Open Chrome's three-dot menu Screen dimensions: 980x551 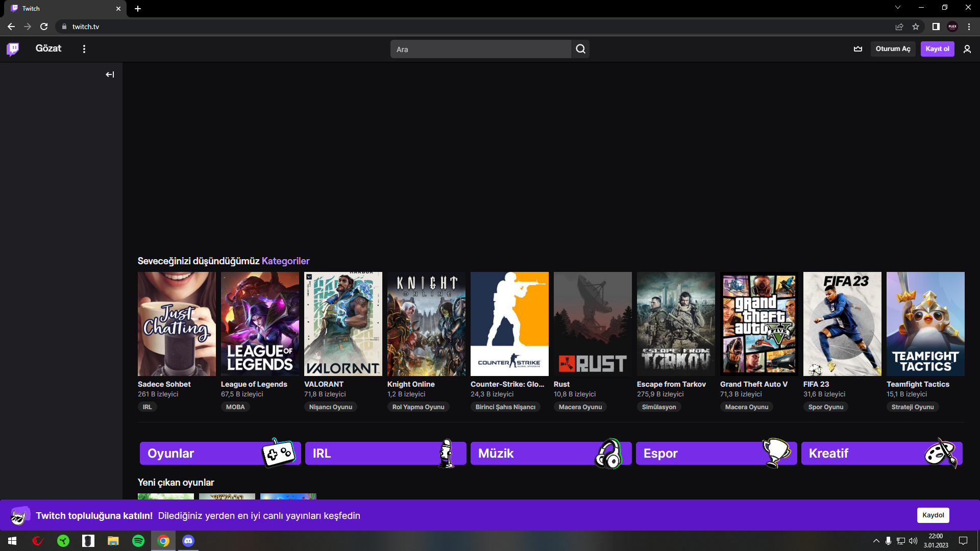(x=969, y=27)
